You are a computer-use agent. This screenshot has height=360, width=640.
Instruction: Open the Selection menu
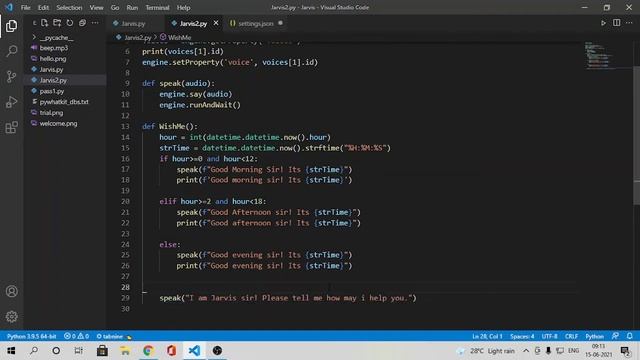(x=69, y=8)
